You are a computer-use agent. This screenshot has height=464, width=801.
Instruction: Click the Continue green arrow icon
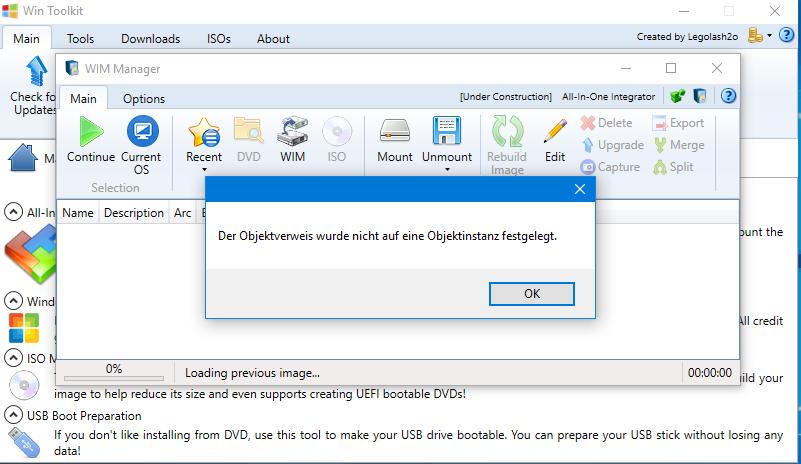[x=91, y=131]
